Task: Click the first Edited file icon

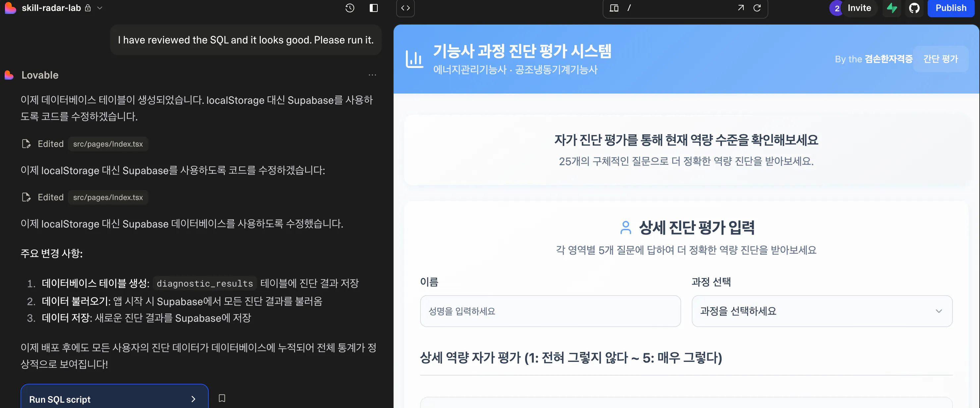Action: coord(26,144)
